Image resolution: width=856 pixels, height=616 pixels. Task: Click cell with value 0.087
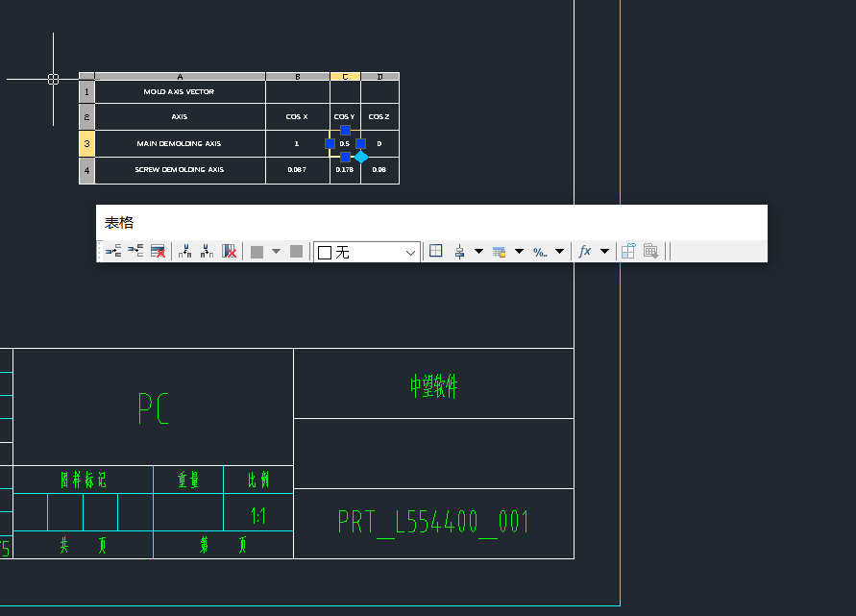click(x=298, y=170)
